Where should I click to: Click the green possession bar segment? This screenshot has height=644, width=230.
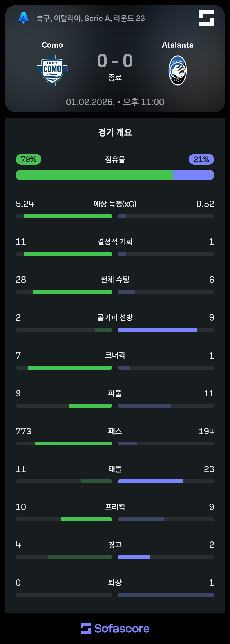(94, 175)
